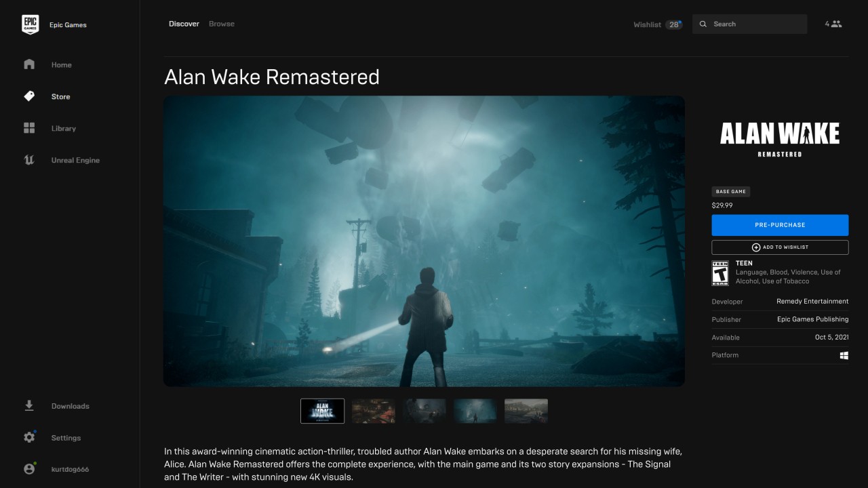Screen dimensions: 868x488
Task: Click the Epic Games sidebar title text
Action: 68,25
